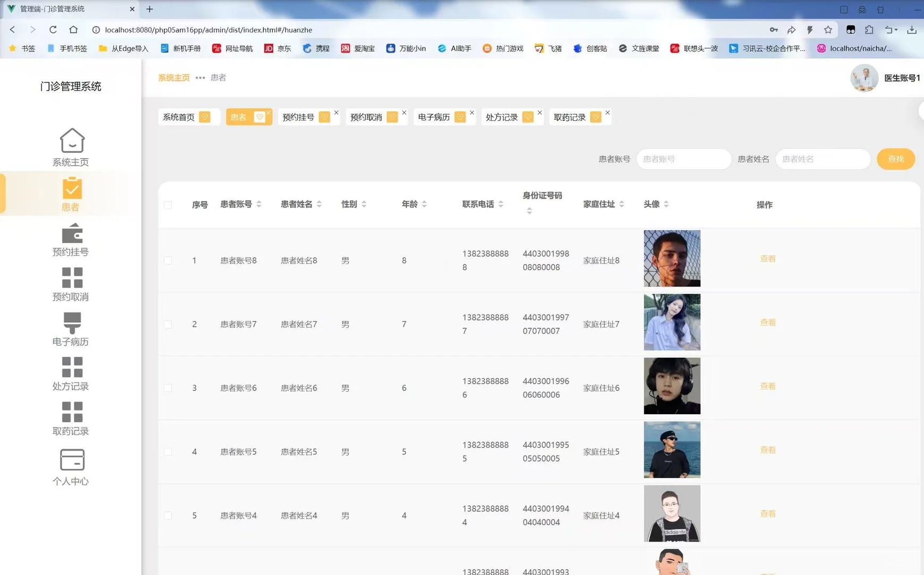
Task: Click inside the 患者姓名 search field
Action: click(x=822, y=159)
